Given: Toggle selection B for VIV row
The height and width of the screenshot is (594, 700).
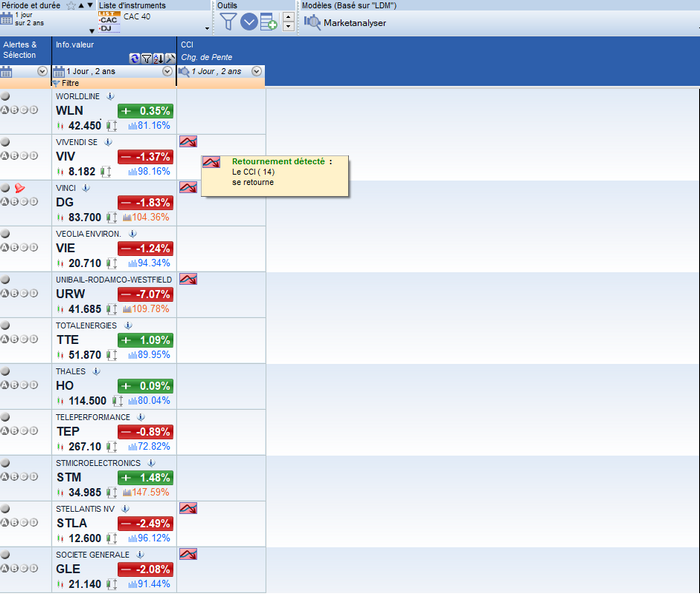Looking at the screenshot, I should click(x=14, y=156).
